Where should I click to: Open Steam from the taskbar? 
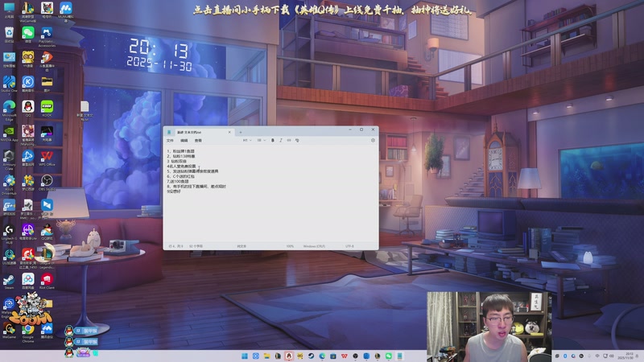pyautogui.click(x=311, y=356)
